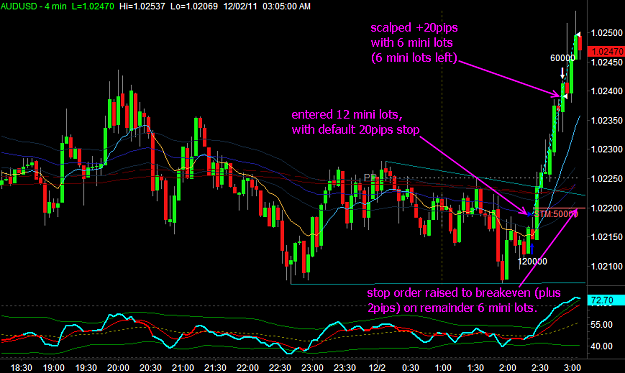Click the 03:05:00 AM time readout
The width and height of the screenshot is (625, 373).
(286, 6)
